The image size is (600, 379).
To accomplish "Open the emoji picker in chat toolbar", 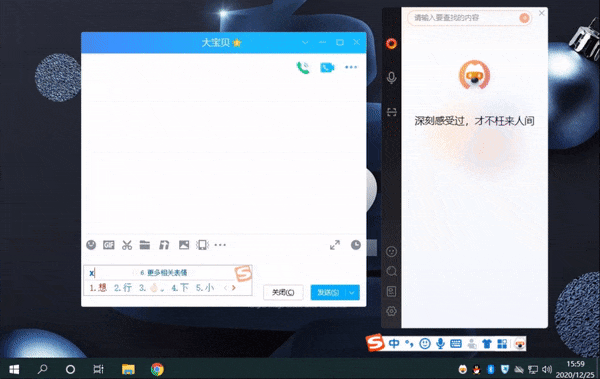I will [91, 245].
